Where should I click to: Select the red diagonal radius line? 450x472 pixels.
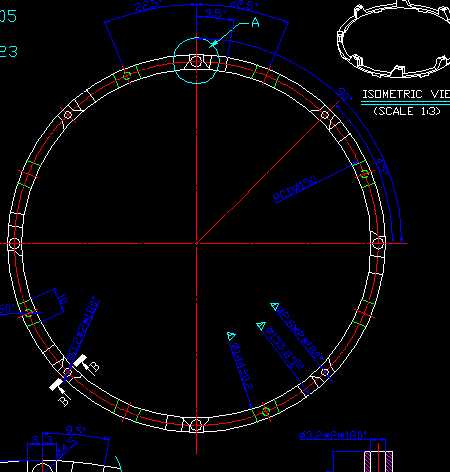click(x=262, y=178)
